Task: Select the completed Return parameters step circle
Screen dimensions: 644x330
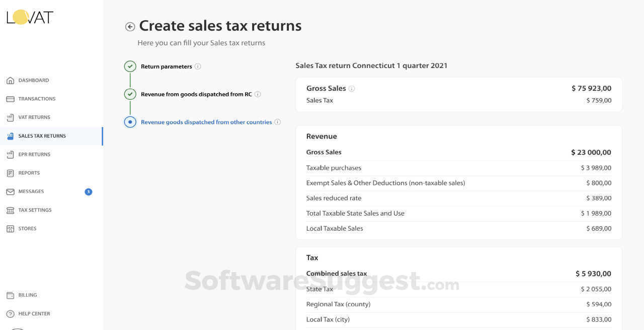Action: [x=130, y=67]
